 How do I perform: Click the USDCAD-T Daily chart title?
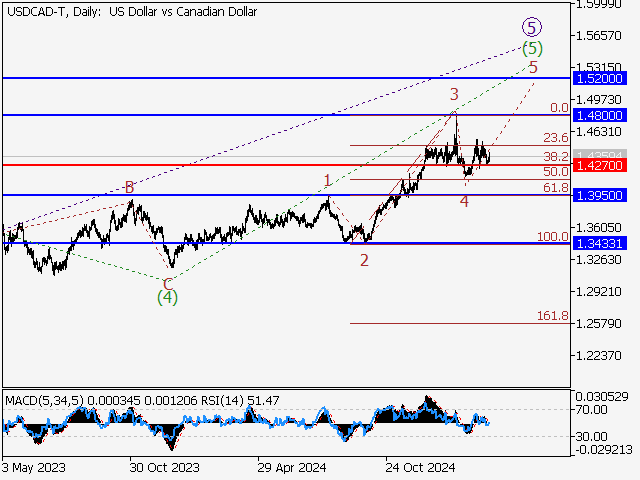(130, 12)
